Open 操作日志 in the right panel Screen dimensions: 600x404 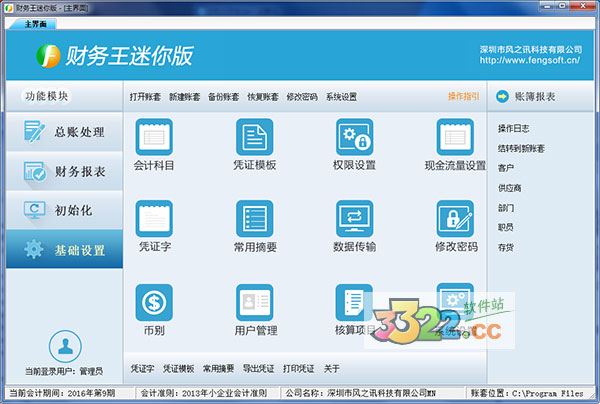point(514,129)
